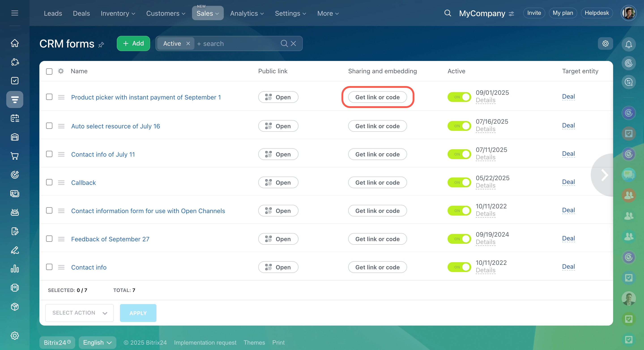Click the green Add button

coord(133,43)
